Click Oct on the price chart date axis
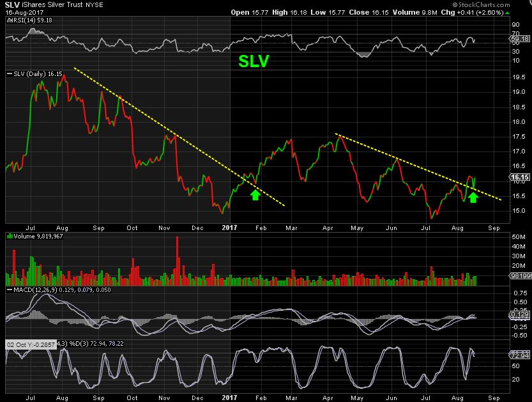 point(132,228)
